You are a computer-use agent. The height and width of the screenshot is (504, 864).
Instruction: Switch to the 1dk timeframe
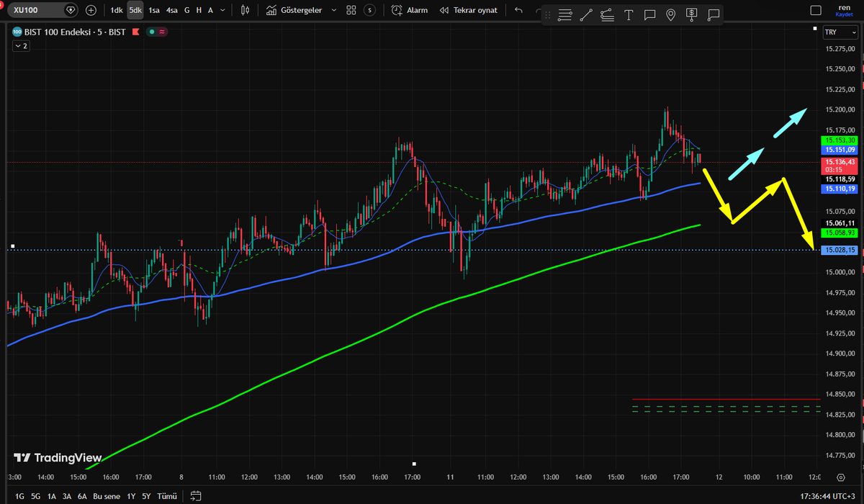(116, 10)
